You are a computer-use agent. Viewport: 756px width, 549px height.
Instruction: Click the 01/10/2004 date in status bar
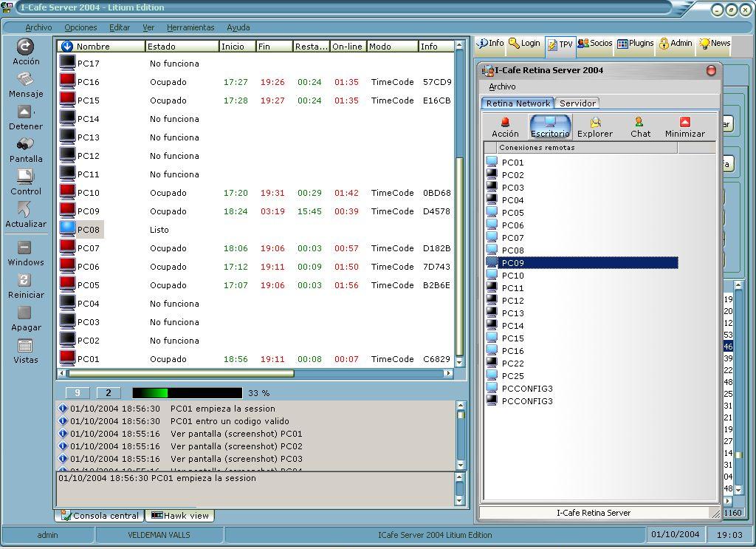[x=675, y=534]
